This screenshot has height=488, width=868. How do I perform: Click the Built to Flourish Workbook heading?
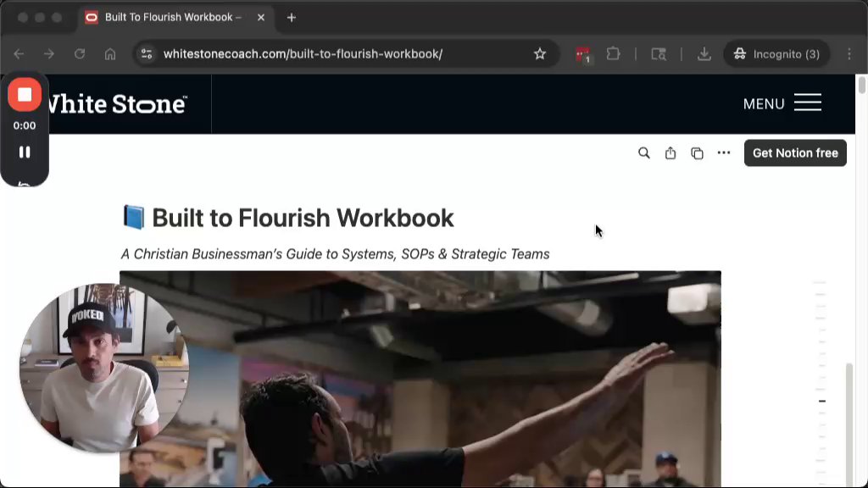[x=303, y=218]
